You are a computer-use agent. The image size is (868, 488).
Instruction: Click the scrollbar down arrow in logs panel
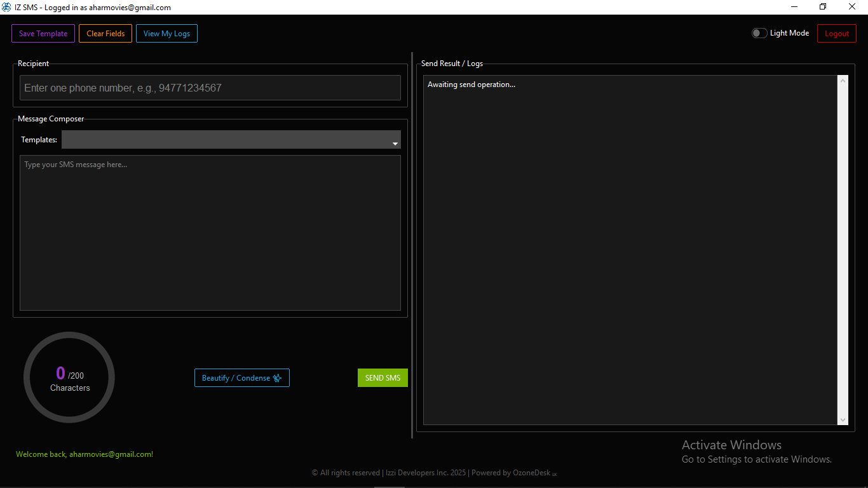tap(843, 420)
